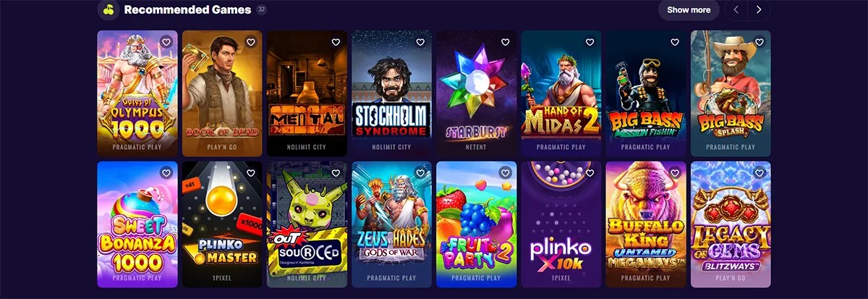Open the Mental game by Nolimit City
Screen dimensions: 868x299
tap(309, 93)
